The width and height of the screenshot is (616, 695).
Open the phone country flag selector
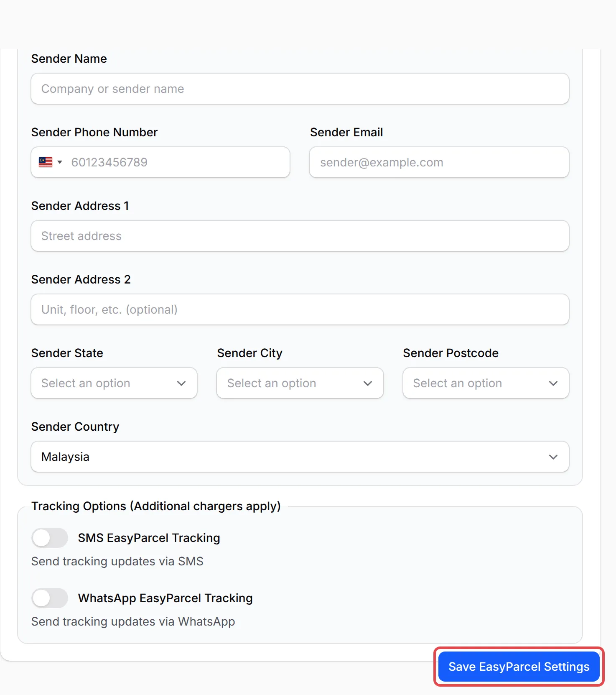51,162
